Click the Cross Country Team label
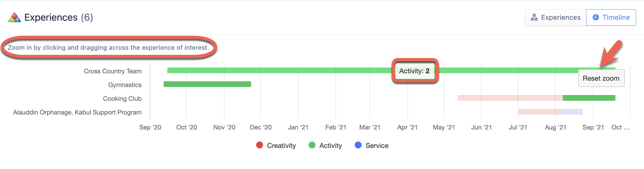 tap(113, 71)
